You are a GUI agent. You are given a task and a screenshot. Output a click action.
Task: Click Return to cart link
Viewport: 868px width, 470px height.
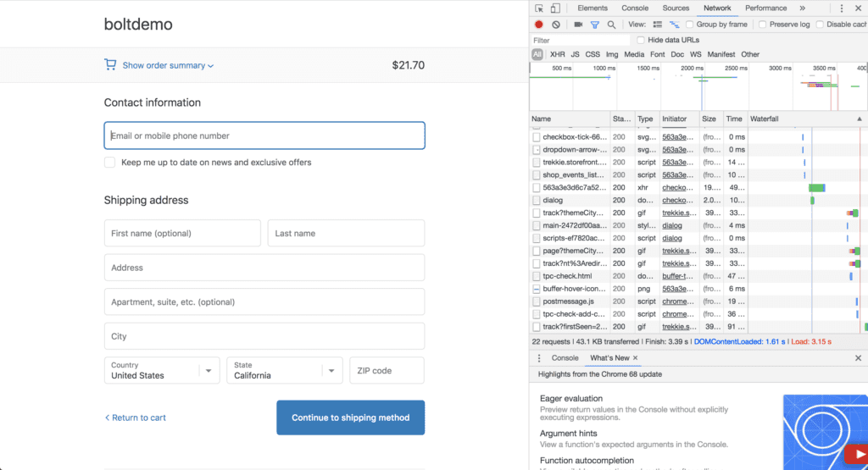136,417
